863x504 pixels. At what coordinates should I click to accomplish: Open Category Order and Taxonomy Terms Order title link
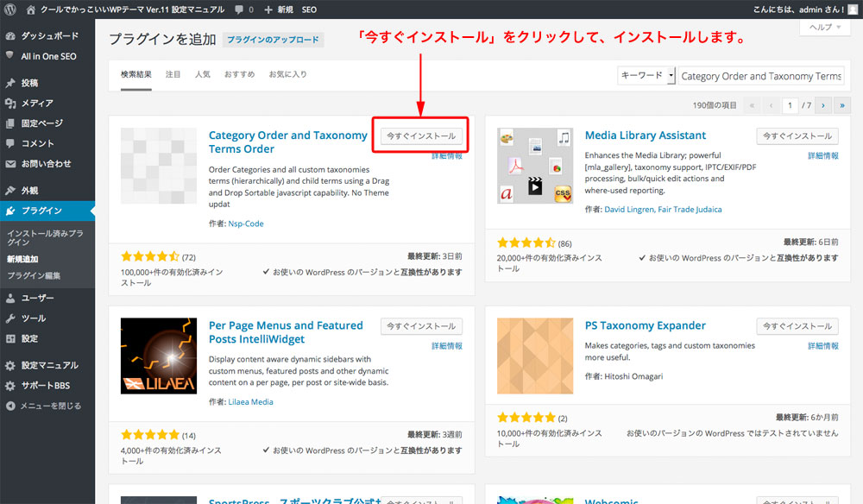pyautogui.click(x=288, y=142)
